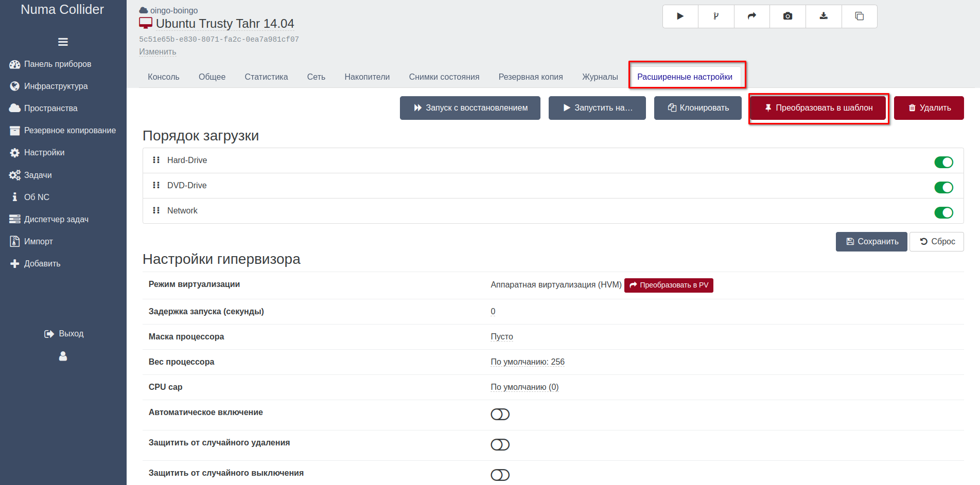Click Клонировать button
The image size is (980, 485).
pyautogui.click(x=698, y=108)
